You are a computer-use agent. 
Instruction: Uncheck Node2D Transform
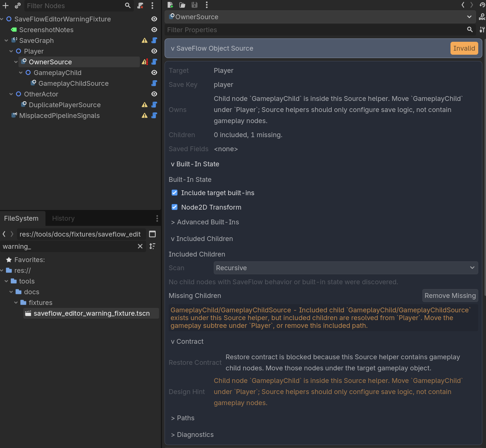pyautogui.click(x=175, y=207)
